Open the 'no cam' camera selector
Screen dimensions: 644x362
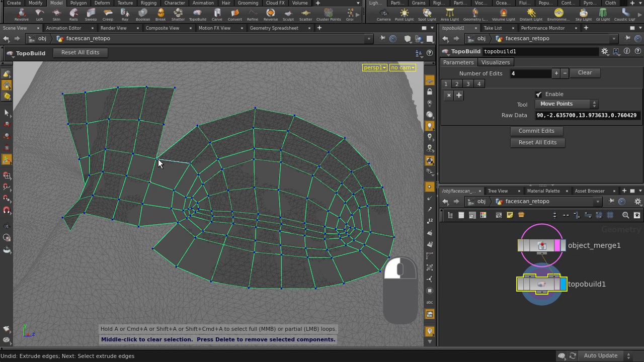(x=402, y=67)
